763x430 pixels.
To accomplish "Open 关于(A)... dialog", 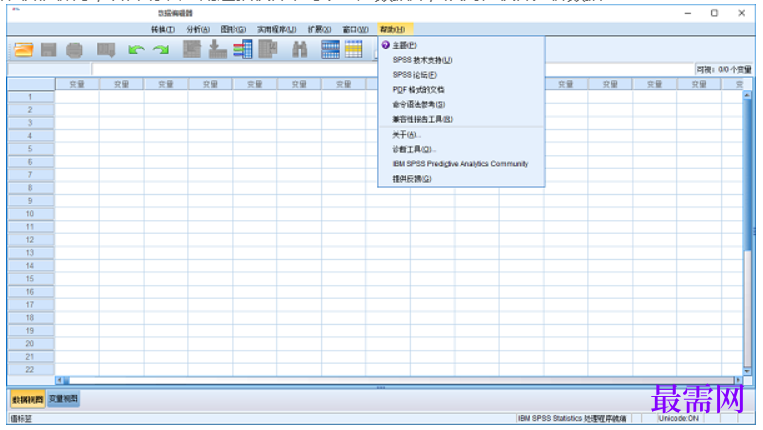I will [461, 134].
